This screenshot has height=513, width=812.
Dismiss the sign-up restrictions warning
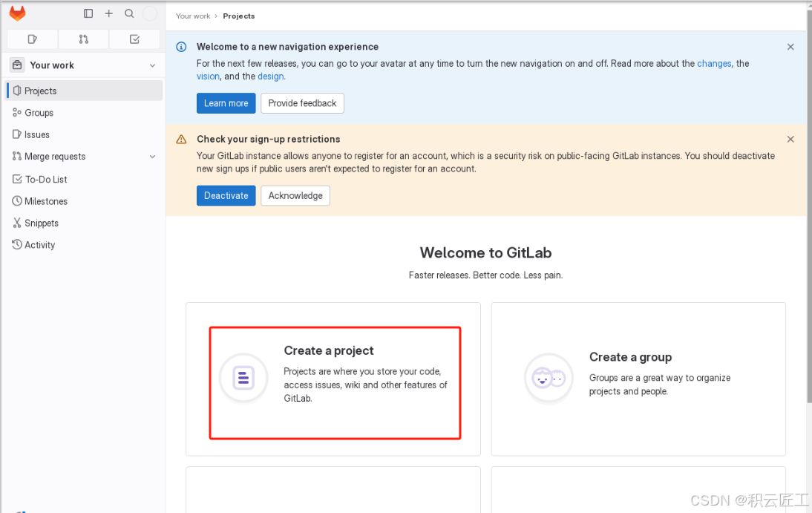coord(790,139)
